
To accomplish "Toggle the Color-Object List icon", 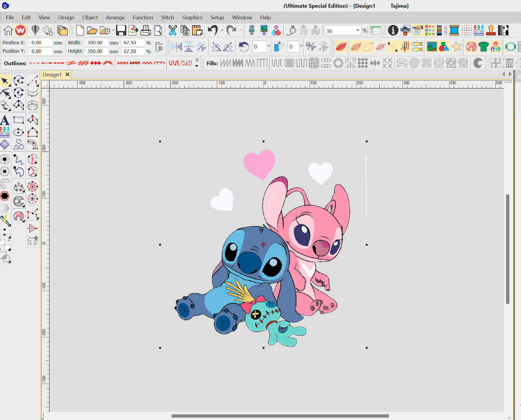I will click(430, 30).
